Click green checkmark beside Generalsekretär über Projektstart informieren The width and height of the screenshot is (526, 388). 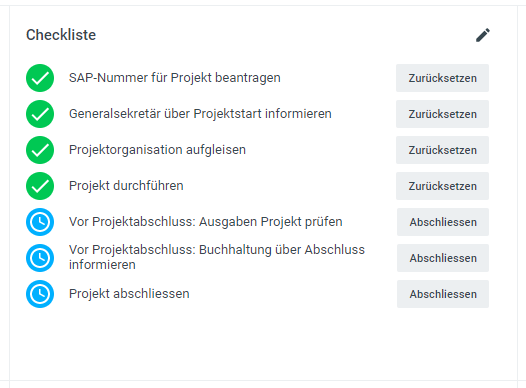pos(40,114)
